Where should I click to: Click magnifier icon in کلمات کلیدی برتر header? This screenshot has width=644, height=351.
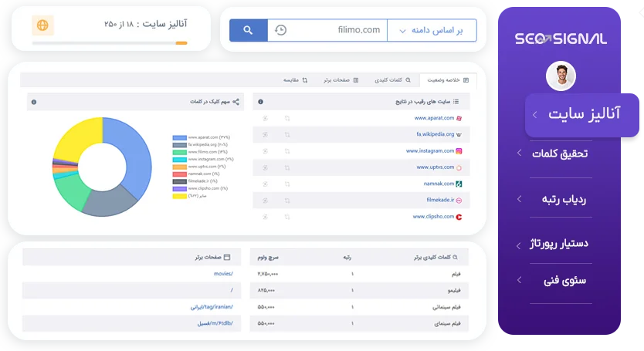click(455, 257)
